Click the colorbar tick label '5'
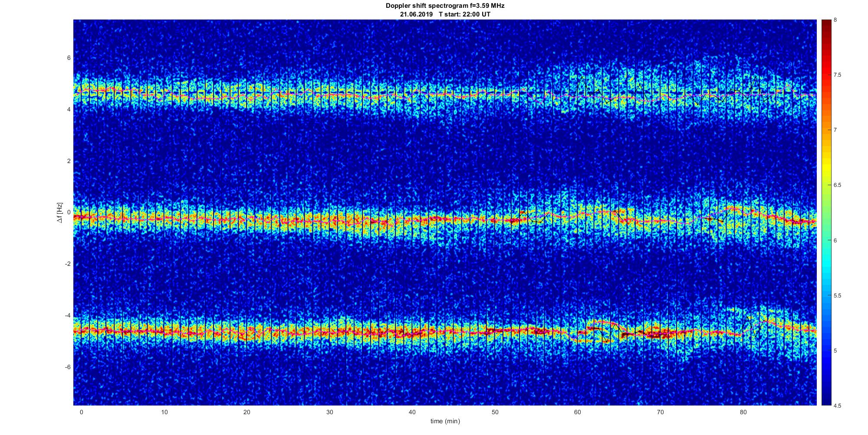The image size is (868, 435). [x=835, y=350]
